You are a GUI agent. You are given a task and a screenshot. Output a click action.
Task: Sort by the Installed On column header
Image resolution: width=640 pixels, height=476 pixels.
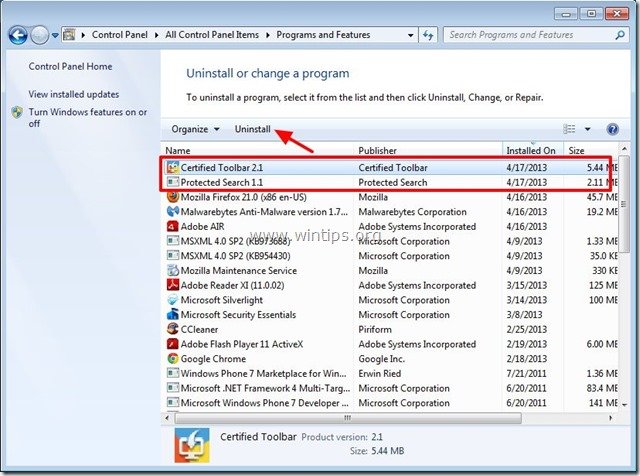click(x=531, y=151)
